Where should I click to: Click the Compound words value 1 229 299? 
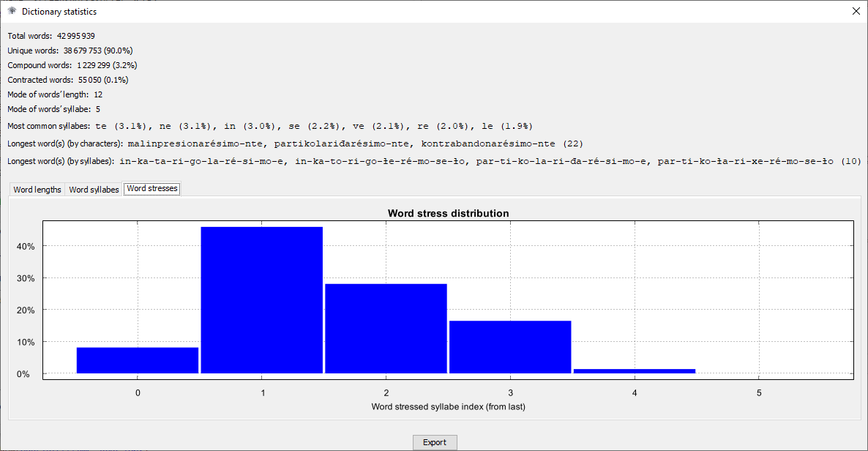(94, 65)
